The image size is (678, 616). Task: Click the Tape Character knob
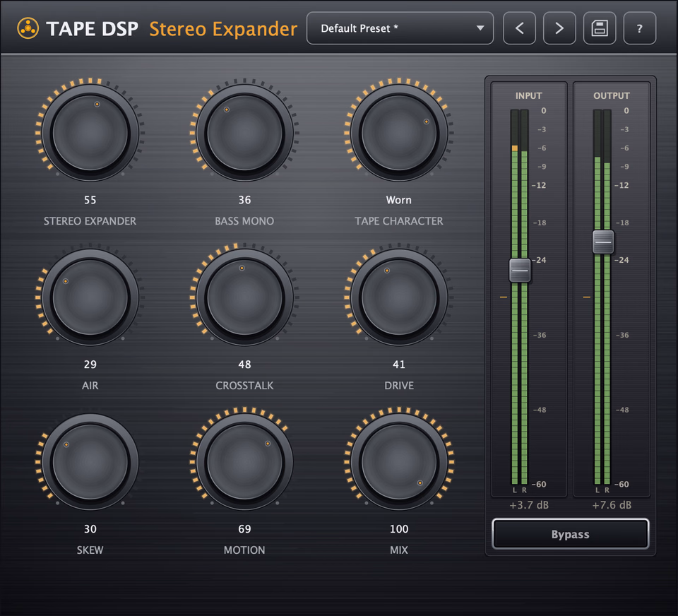(x=399, y=133)
